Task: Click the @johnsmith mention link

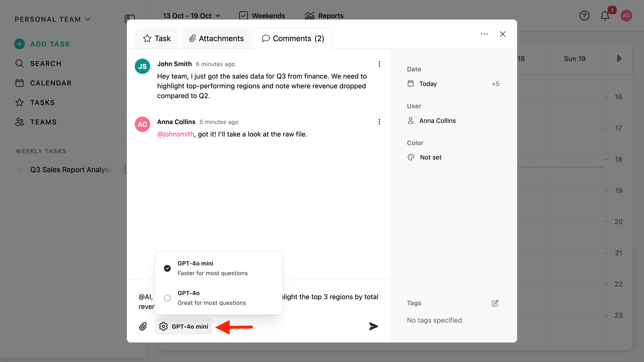Action: pos(175,134)
